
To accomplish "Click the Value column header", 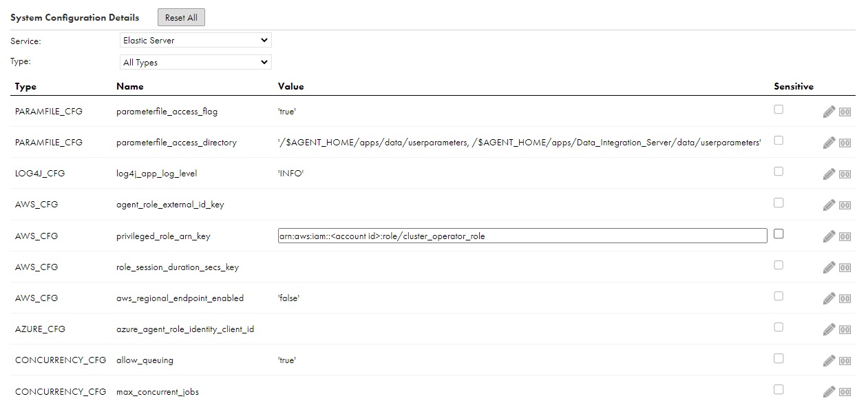I will [x=290, y=87].
